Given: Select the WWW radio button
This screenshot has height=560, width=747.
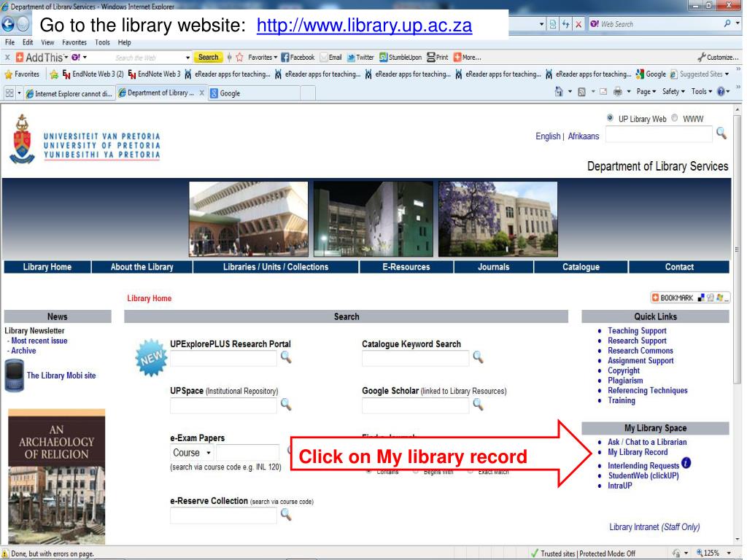Looking at the screenshot, I should [675, 117].
